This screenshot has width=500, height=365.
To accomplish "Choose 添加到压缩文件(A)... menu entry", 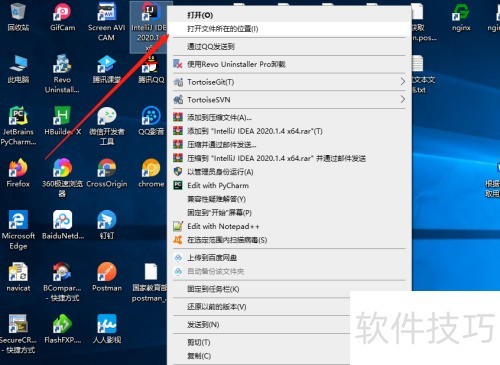I will pos(289,117).
